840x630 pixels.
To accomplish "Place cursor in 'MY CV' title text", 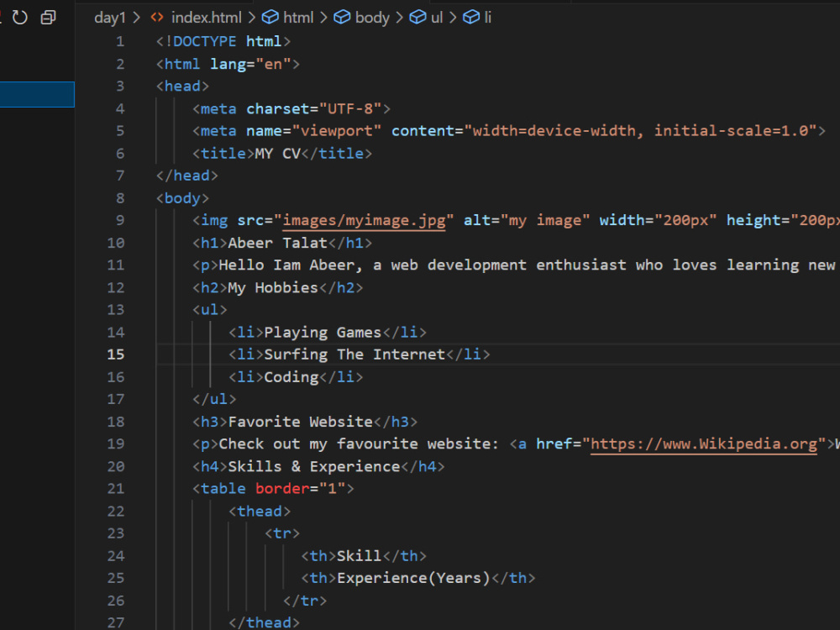I will pyautogui.click(x=277, y=154).
